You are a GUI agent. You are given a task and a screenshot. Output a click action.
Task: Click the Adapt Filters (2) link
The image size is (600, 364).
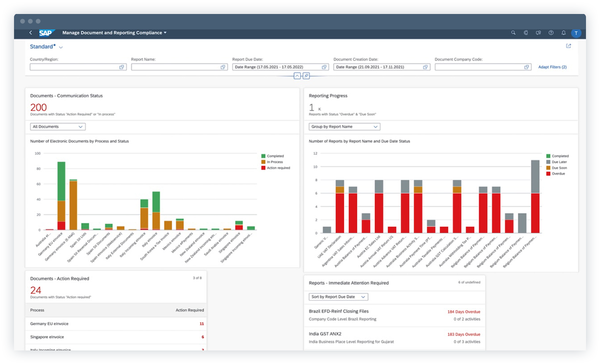coord(552,67)
